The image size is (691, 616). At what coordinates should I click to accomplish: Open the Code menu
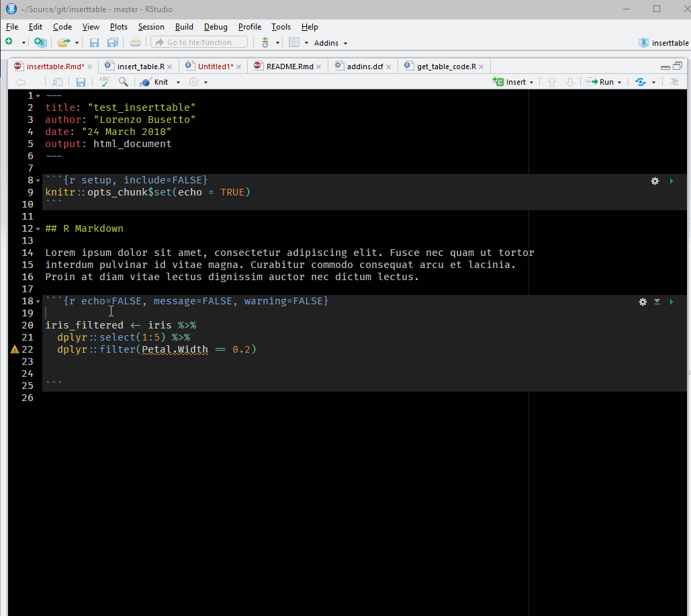(x=62, y=27)
